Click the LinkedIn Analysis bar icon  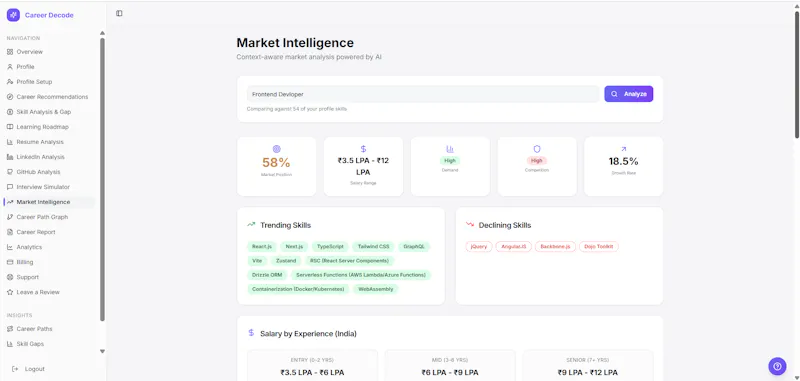click(10, 157)
